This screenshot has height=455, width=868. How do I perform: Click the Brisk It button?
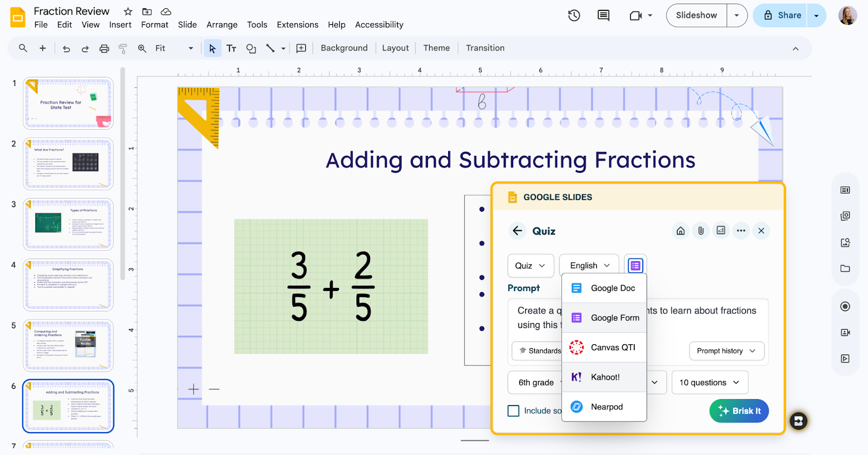(739, 411)
